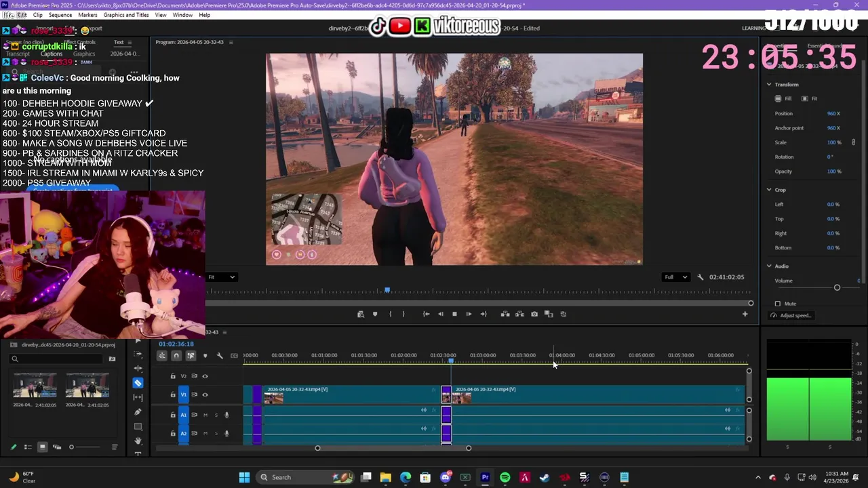Viewport: 868px width, 488px height.
Task: Open the Full playback resolution dropdown
Action: coord(675,277)
